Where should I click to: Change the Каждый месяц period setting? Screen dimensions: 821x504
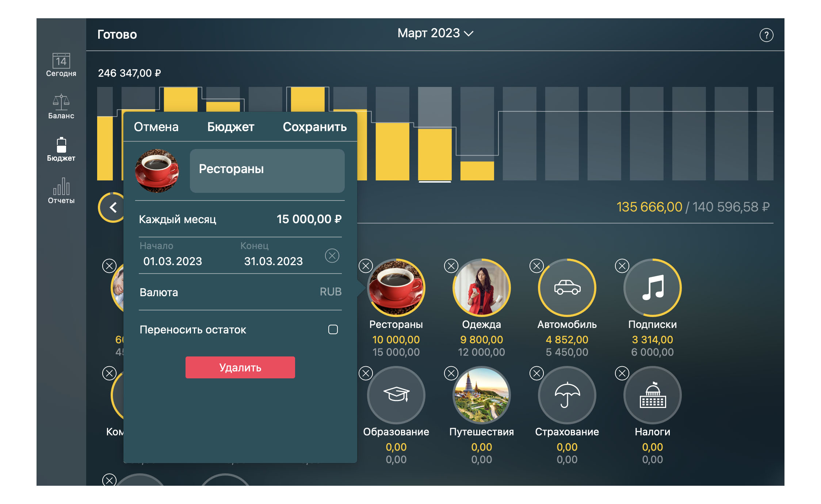[177, 219]
